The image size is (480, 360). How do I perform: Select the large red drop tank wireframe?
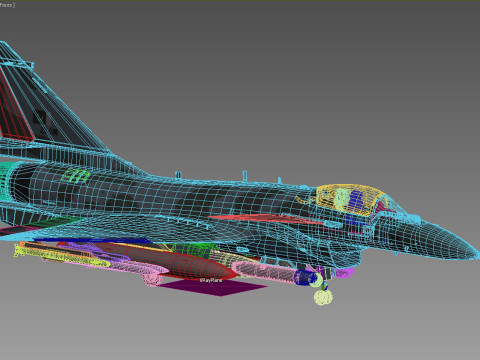coord(167,260)
